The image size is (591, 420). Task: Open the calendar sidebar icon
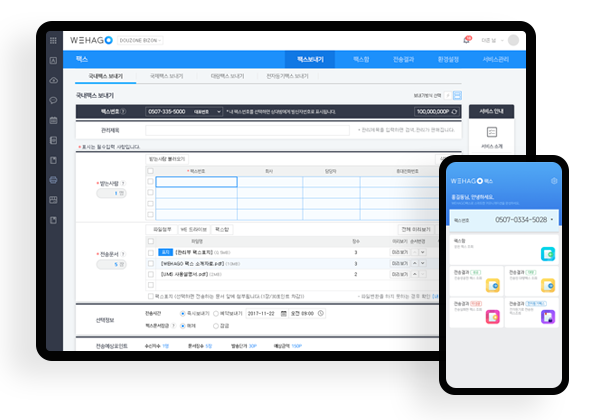[54, 120]
